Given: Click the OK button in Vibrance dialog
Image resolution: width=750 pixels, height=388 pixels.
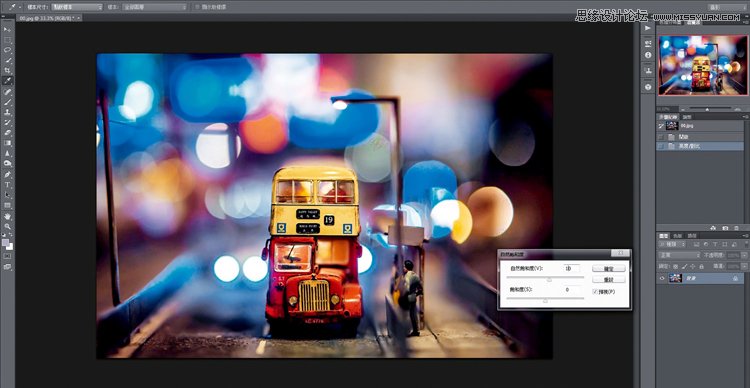Looking at the screenshot, I should point(608,268).
